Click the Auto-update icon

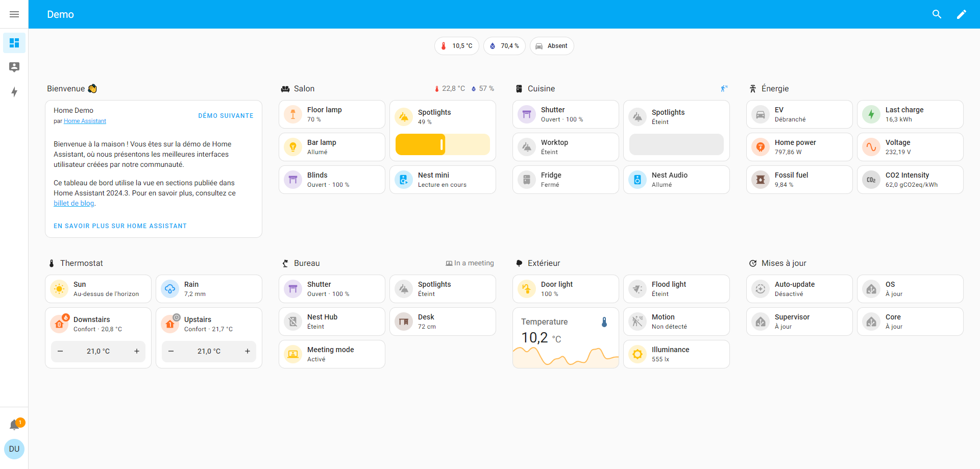click(x=761, y=289)
